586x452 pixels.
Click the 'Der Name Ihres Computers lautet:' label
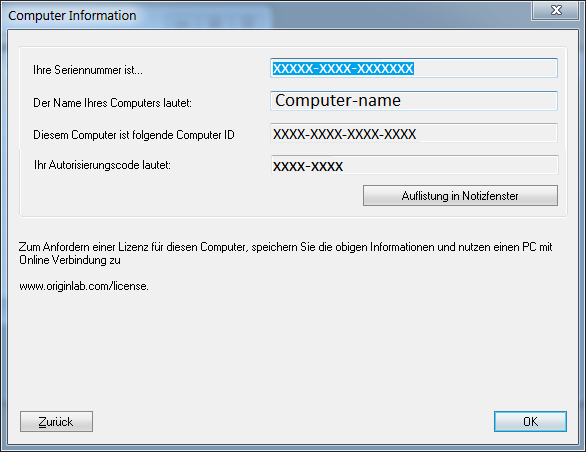112,103
